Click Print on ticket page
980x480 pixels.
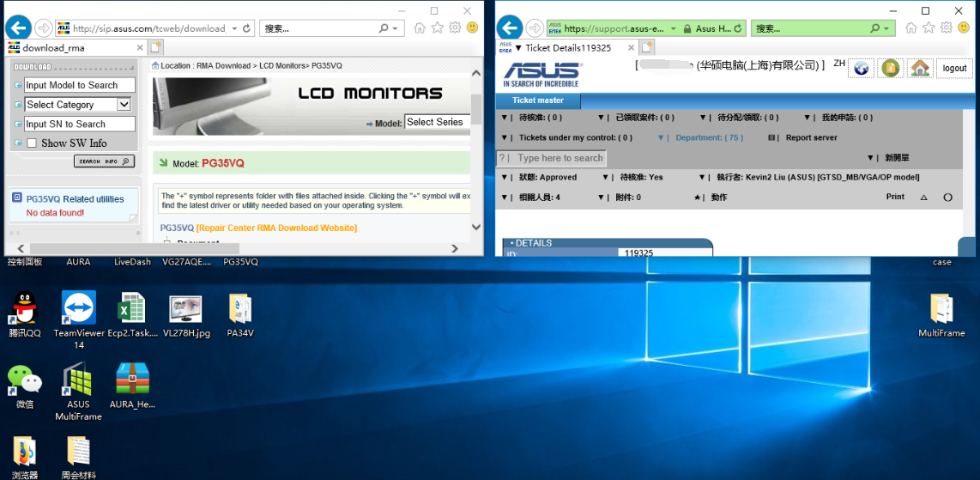tap(895, 197)
